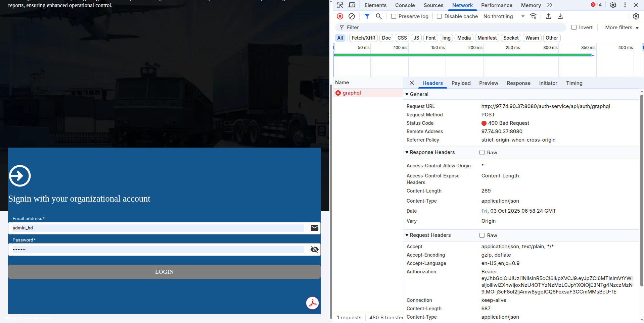This screenshot has width=644, height=323.
Task: Open the network search magnifier
Action: point(379,16)
